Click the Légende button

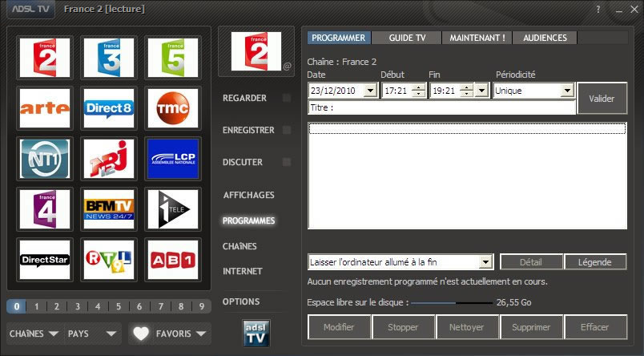595,262
